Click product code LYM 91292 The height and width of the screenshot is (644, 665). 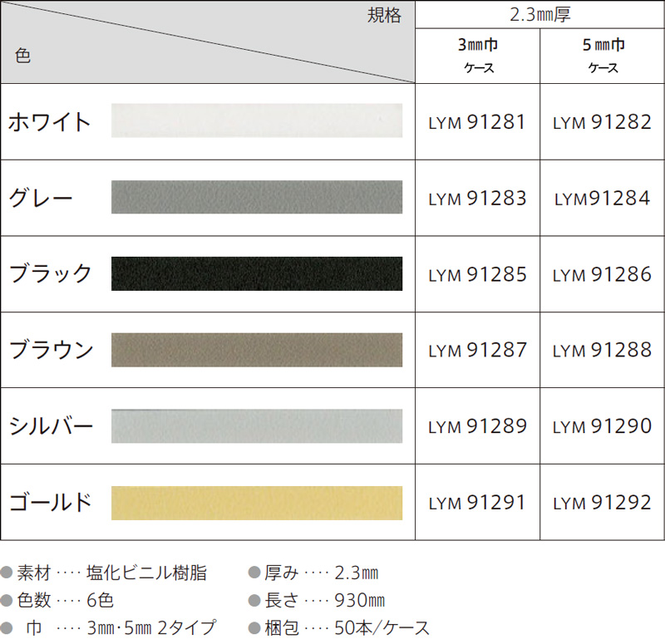coord(602,503)
